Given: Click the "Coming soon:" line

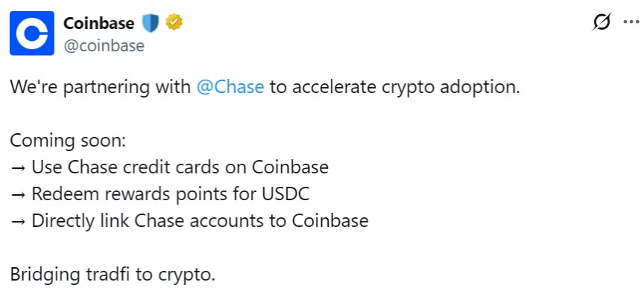Looking at the screenshot, I should click(67, 141).
